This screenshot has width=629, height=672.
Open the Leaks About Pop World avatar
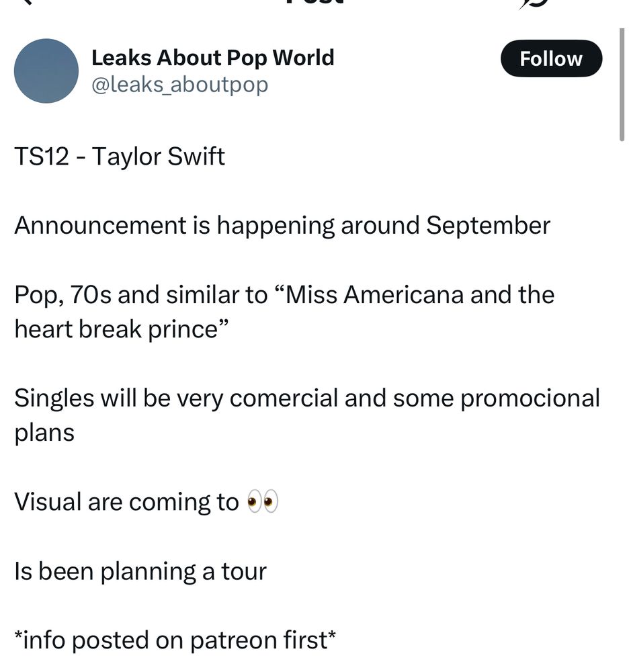tap(46, 71)
